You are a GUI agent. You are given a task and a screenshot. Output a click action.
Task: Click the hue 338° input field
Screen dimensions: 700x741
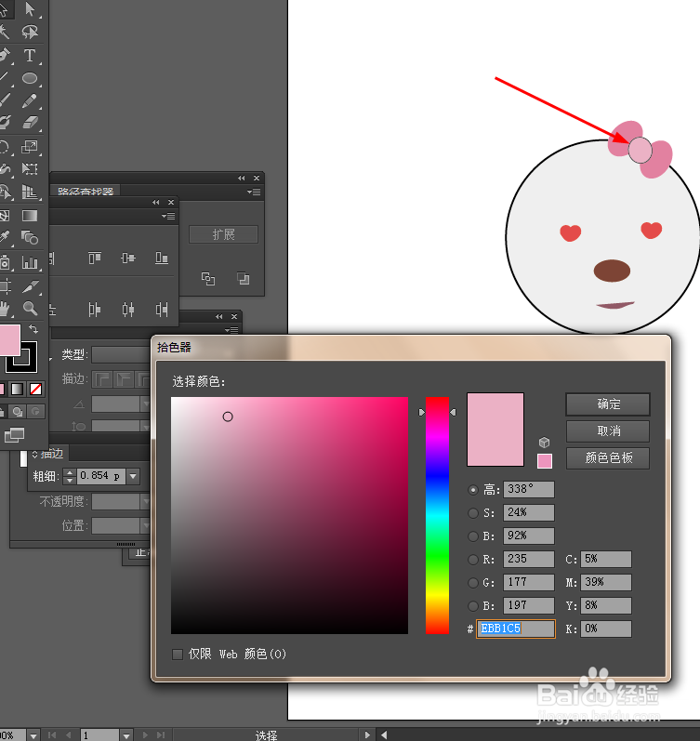tap(529, 489)
